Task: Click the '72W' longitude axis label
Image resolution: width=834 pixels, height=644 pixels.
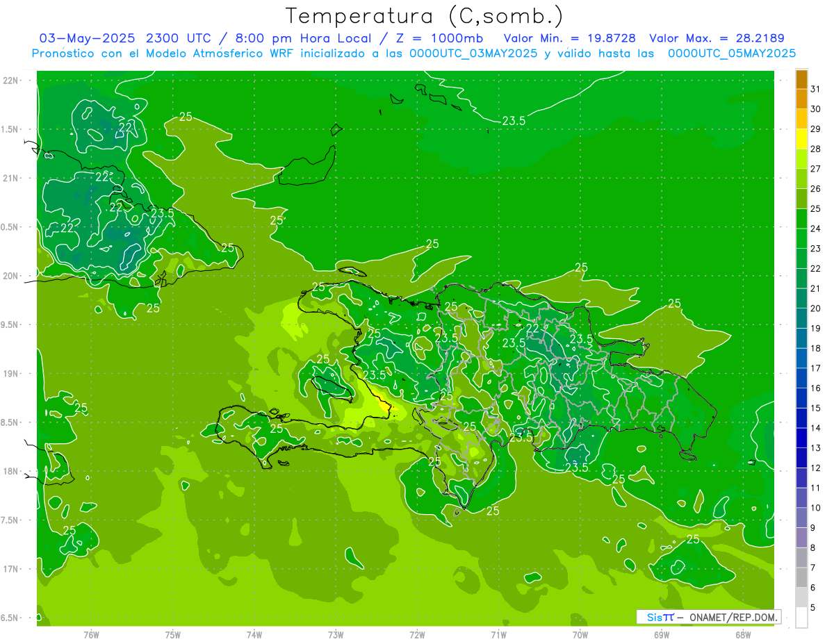Action: tap(417, 634)
